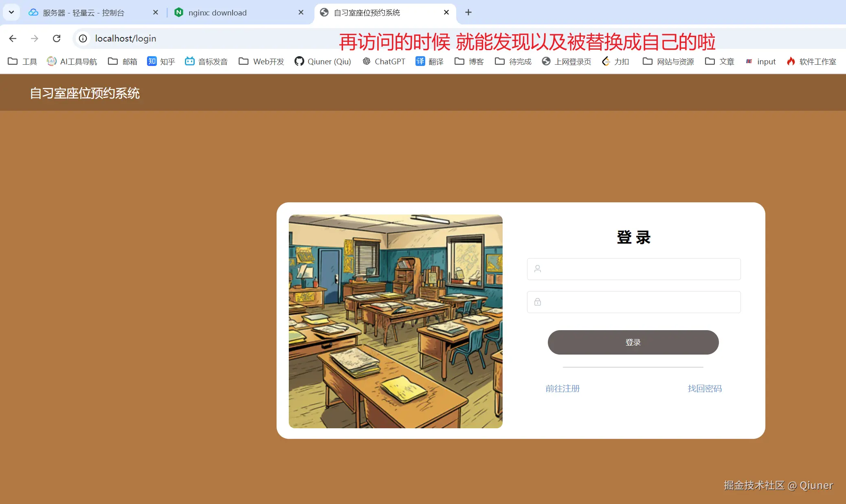Reload the localhost login page
Screen dimensions: 846x504
point(57,38)
